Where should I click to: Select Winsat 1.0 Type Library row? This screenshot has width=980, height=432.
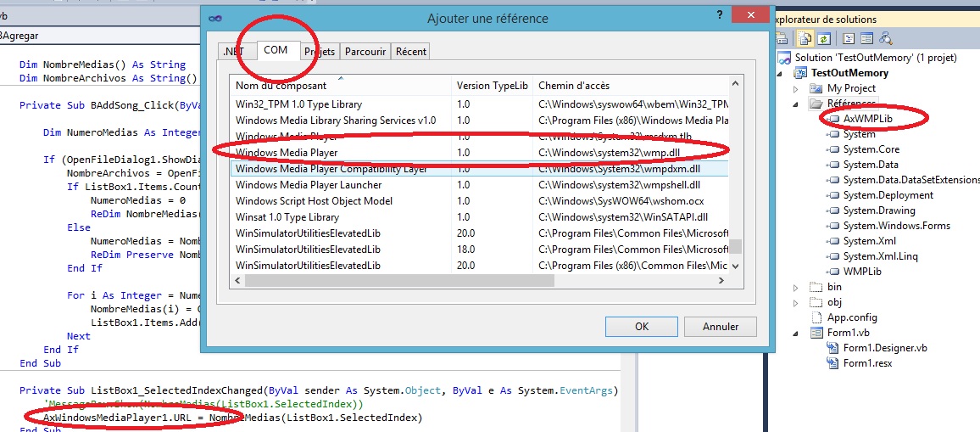click(x=479, y=217)
